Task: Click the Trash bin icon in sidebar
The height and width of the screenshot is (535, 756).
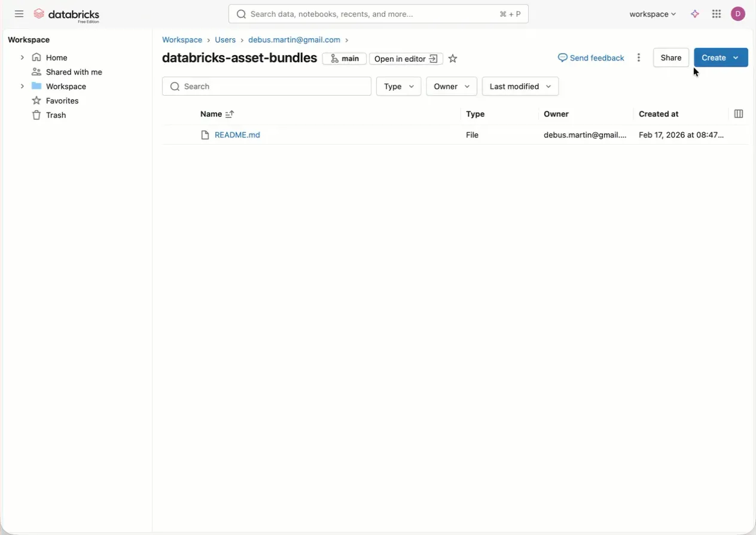Action: click(x=36, y=115)
